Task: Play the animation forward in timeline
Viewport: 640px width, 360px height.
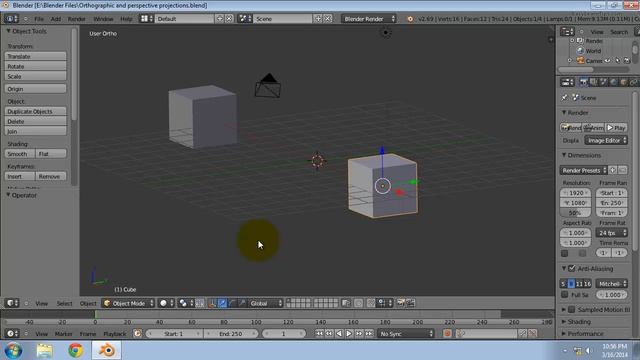Action: click(x=349, y=334)
